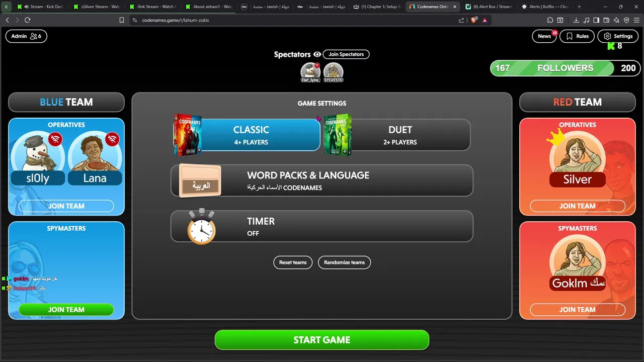Join red team as operative
The image size is (644, 362).
(578, 206)
